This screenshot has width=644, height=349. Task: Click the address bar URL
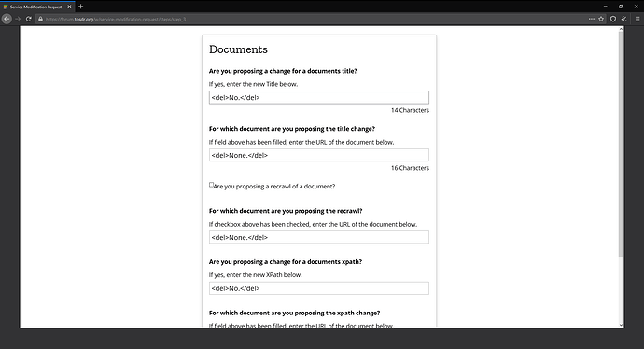pyautogui.click(x=116, y=20)
